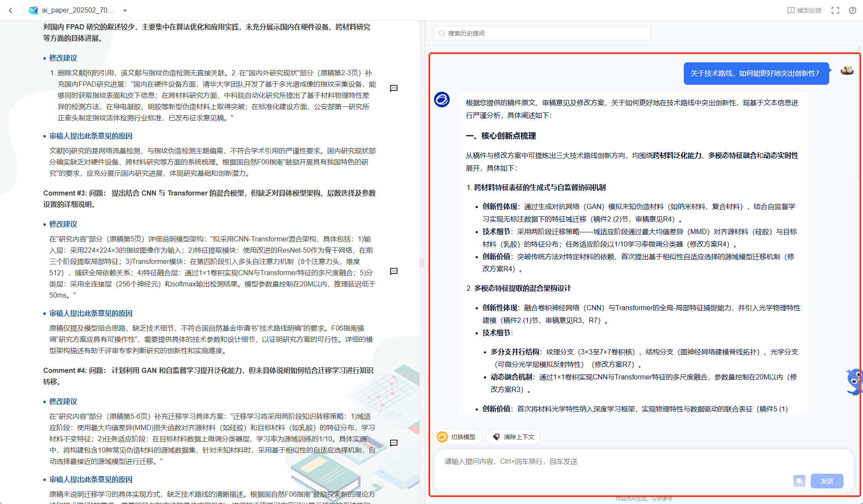Image resolution: width=863 pixels, height=504 pixels.
Task: Click the 搜索历史提问 search field
Action: 542,33
